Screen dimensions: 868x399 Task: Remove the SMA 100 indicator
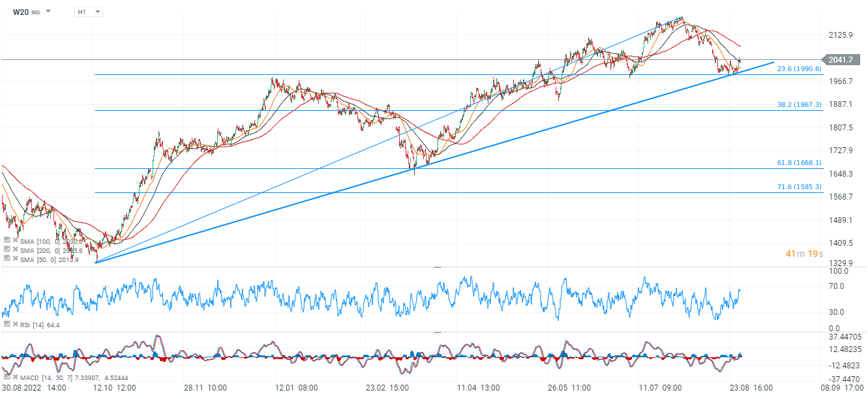(14, 240)
